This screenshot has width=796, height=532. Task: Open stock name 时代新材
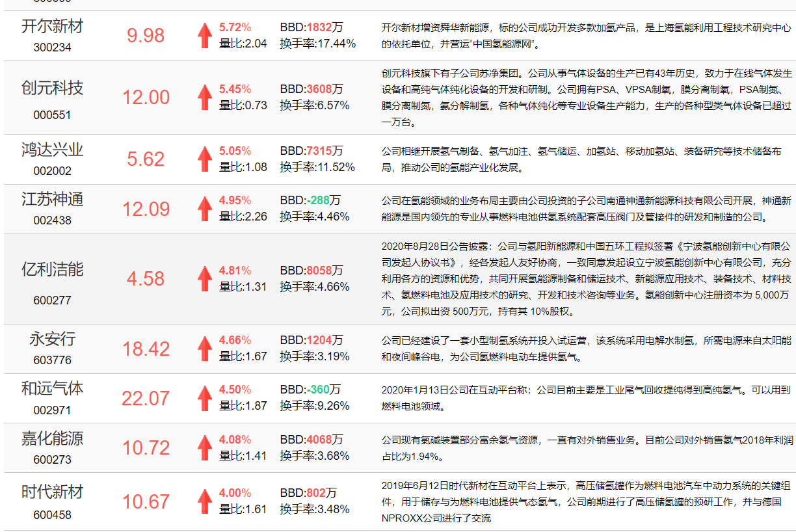(x=53, y=492)
